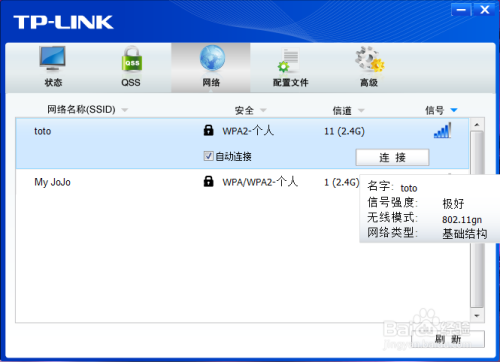Image resolution: width=500 pixels, height=362 pixels.
Task: Open the 高级 advanced gears icon
Action: point(369,59)
